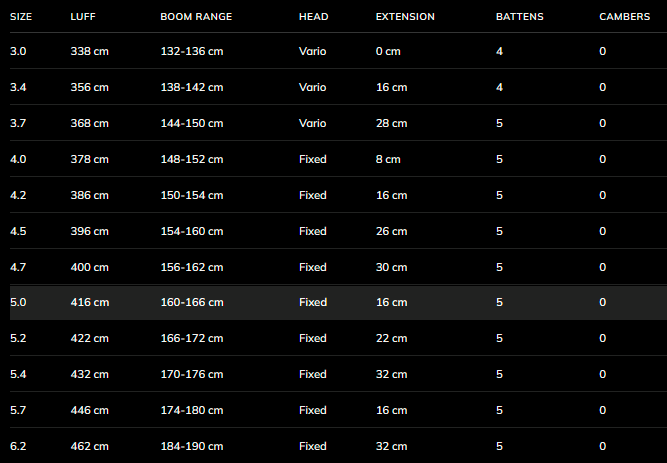Click the 4.7 size cell
The width and height of the screenshot is (667, 463).
[x=19, y=267]
